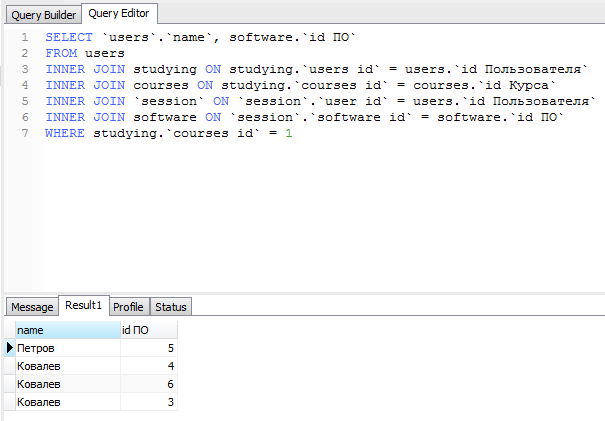
Task: Click the word 'courses' after JOIN on line 4
Action: click(161, 85)
